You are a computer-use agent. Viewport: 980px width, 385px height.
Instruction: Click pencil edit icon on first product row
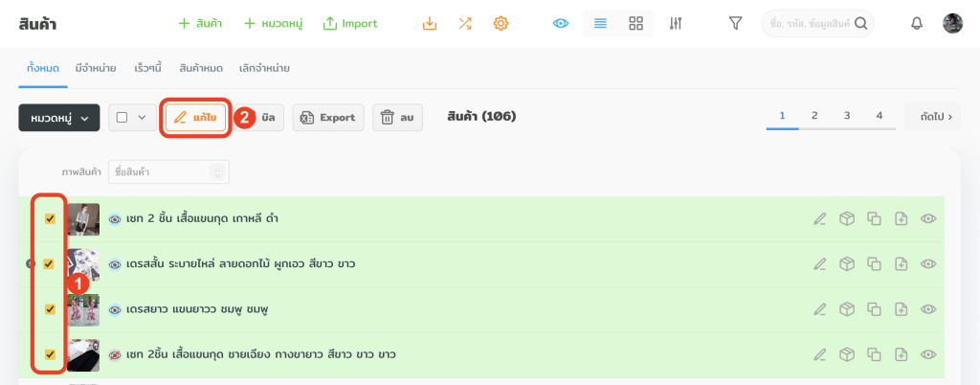[x=819, y=219]
